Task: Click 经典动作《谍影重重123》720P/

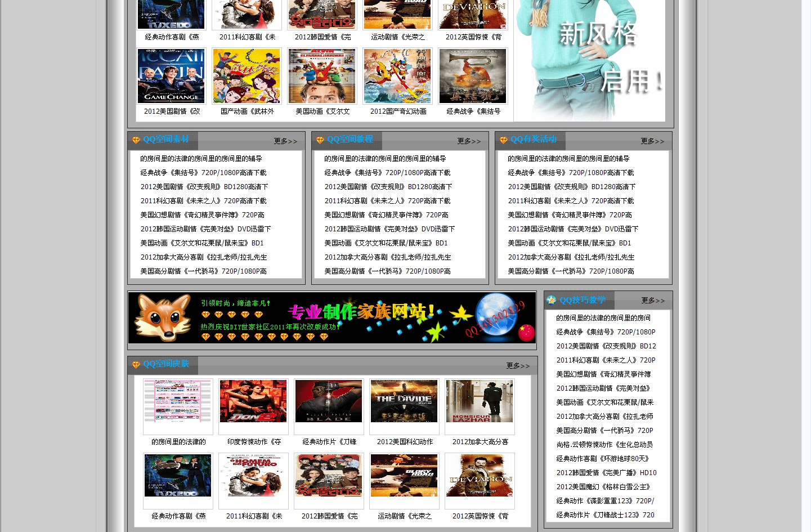Action: click(605, 501)
